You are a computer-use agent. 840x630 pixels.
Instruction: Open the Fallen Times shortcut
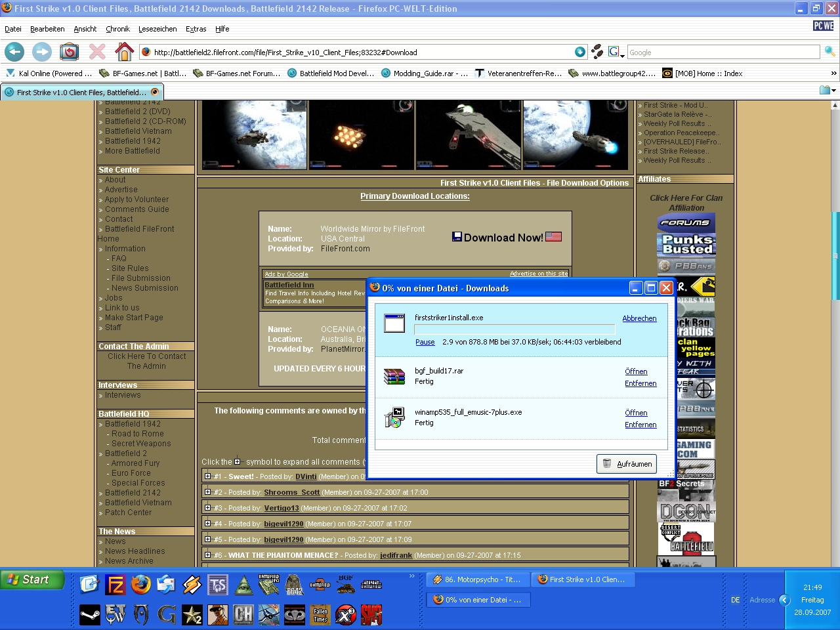(320, 614)
